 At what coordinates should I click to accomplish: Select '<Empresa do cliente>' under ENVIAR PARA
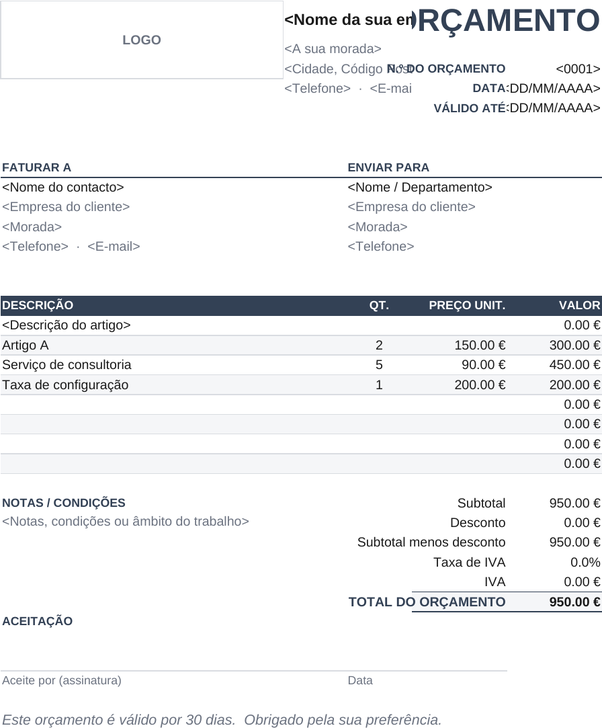[412, 207]
